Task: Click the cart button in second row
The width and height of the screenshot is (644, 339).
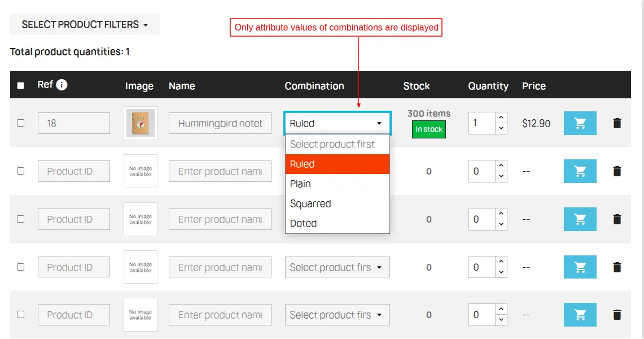Action: 580,171
